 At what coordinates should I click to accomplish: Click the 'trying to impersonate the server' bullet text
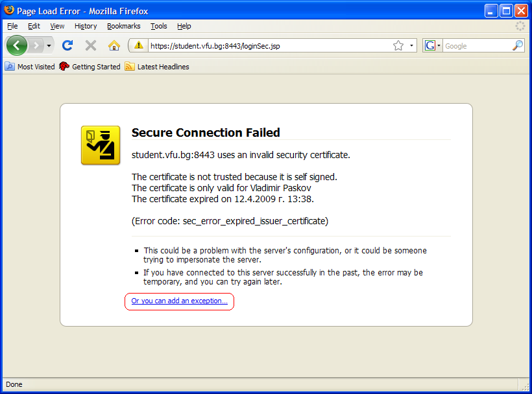click(285, 255)
